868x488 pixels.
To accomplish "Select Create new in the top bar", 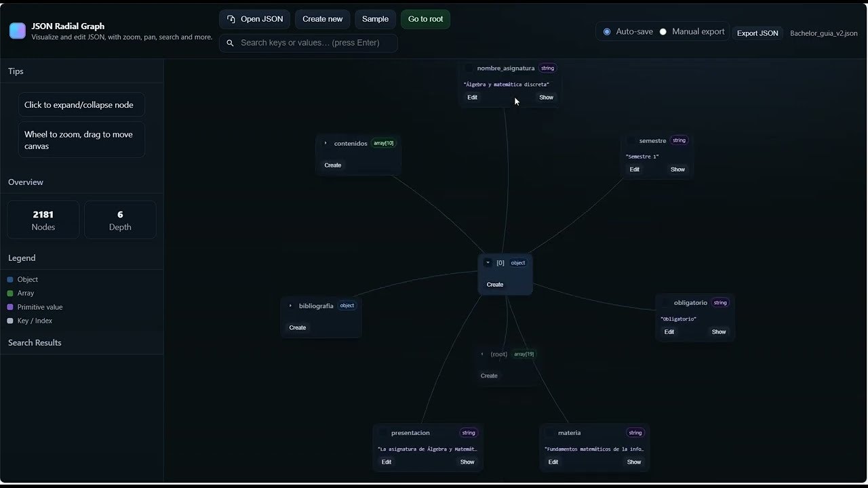I will coord(322,19).
